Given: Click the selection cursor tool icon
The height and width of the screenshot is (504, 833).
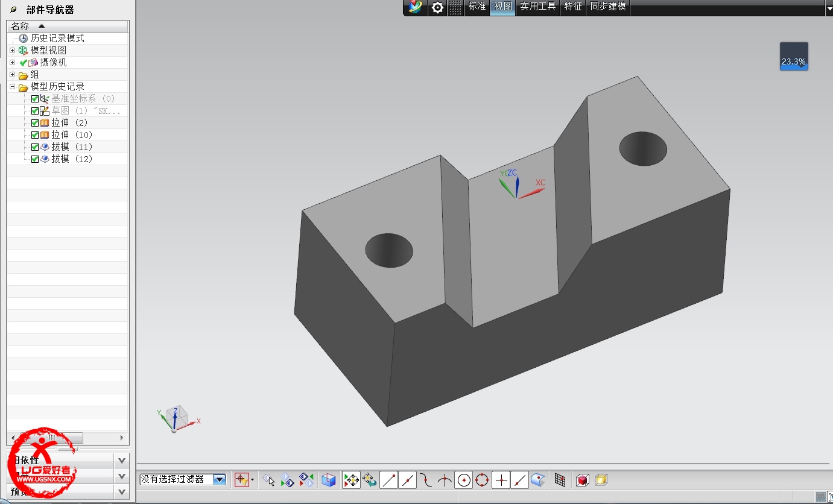Looking at the screenshot, I should click(269, 480).
